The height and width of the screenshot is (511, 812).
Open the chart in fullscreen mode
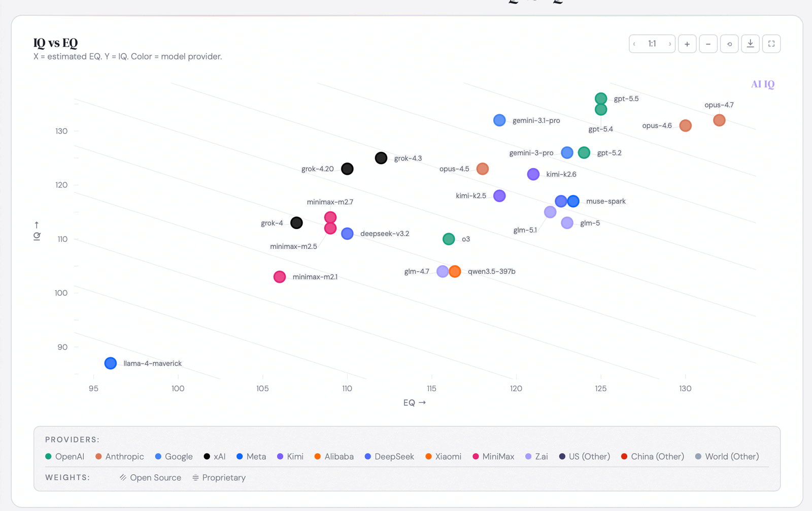coord(771,44)
